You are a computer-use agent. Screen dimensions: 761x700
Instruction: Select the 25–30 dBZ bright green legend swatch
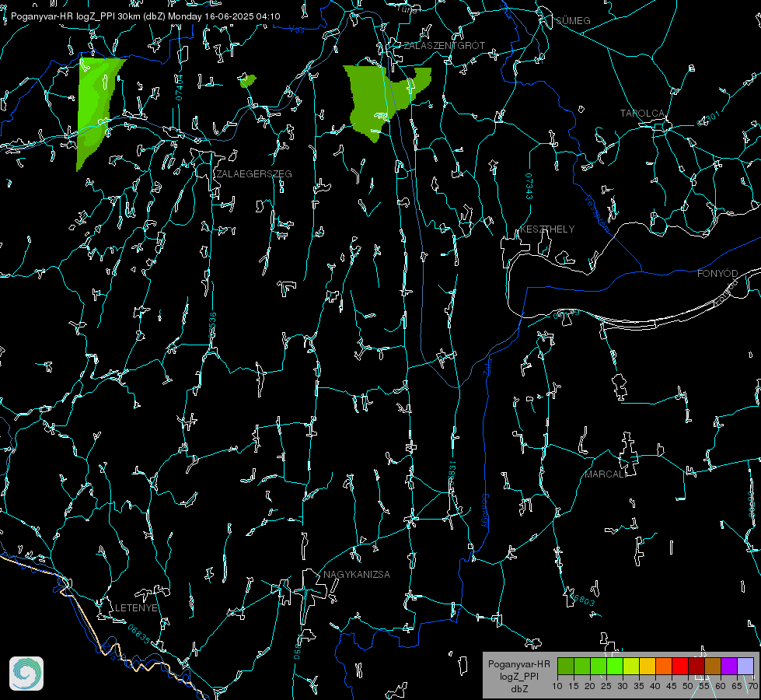pyautogui.click(x=615, y=666)
